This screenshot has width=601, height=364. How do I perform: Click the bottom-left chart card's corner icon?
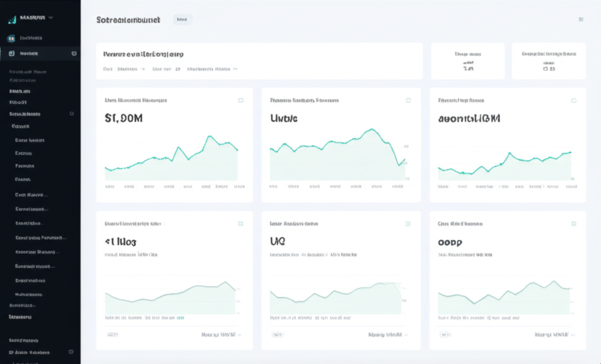click(x=241, y=224)
